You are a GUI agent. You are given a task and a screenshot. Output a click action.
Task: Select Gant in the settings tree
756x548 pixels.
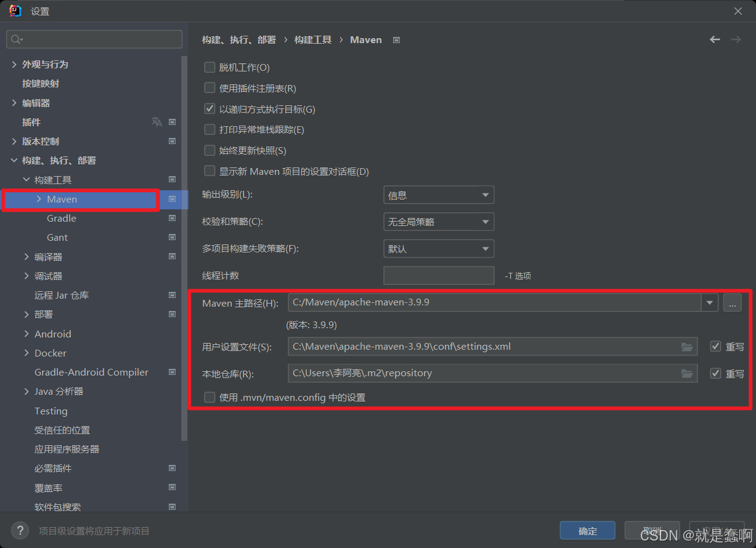pyautogui.click(x=57, y=237)
